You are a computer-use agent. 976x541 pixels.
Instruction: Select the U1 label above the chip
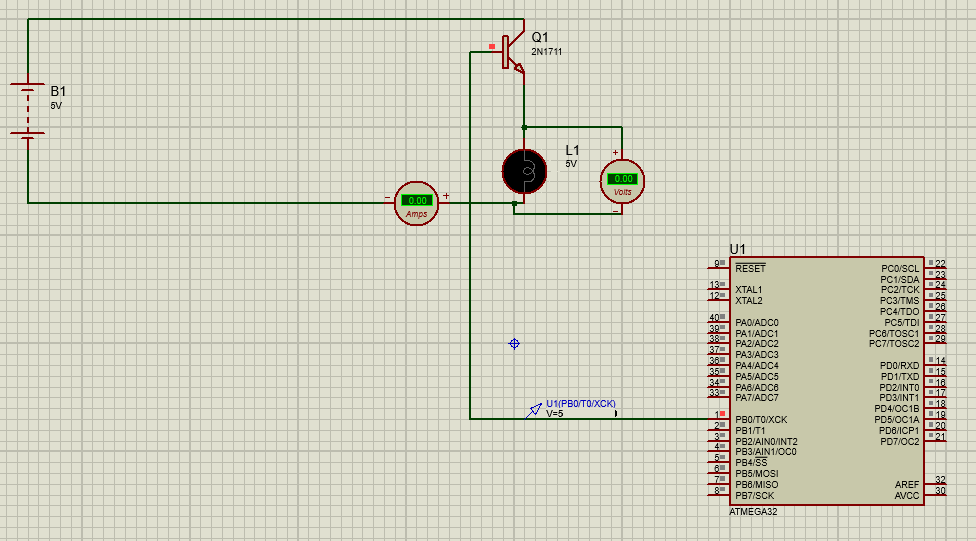[x=737, y=248]
